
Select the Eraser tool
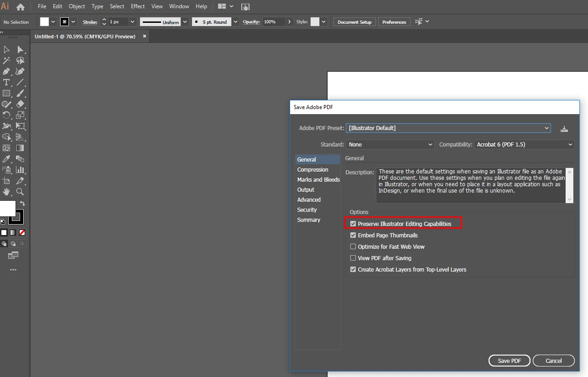coord(20,104)
